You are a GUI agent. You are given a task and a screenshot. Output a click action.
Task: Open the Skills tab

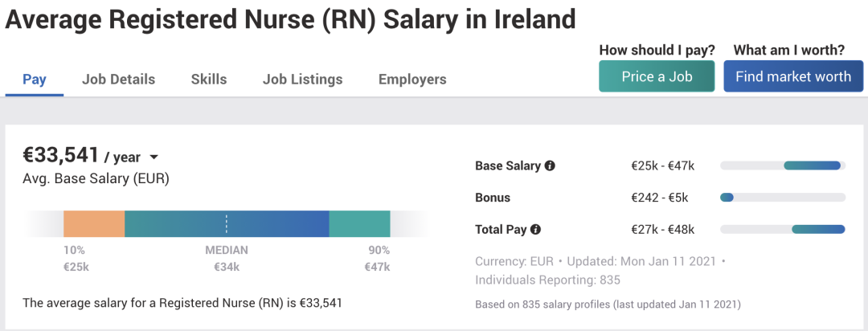209,80
